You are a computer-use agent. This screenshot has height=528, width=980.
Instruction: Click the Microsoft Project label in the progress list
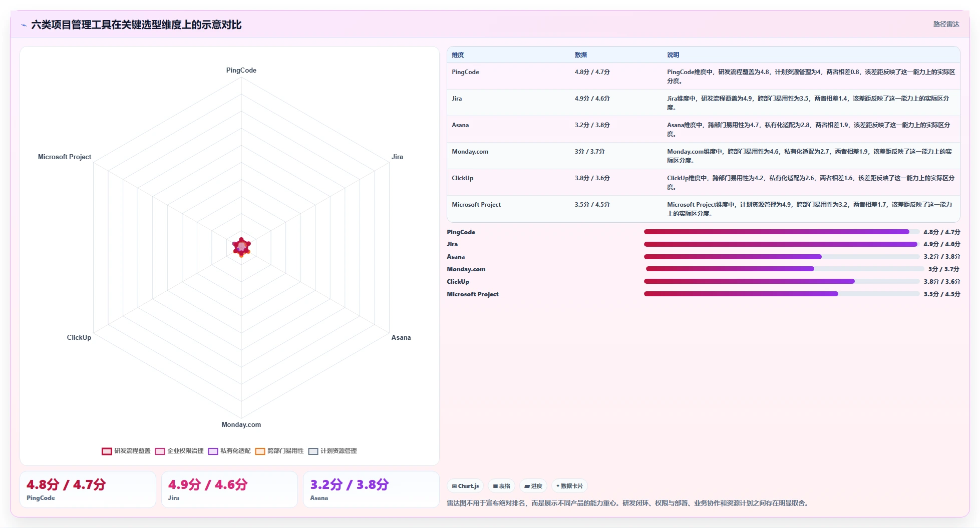(472, 294)
